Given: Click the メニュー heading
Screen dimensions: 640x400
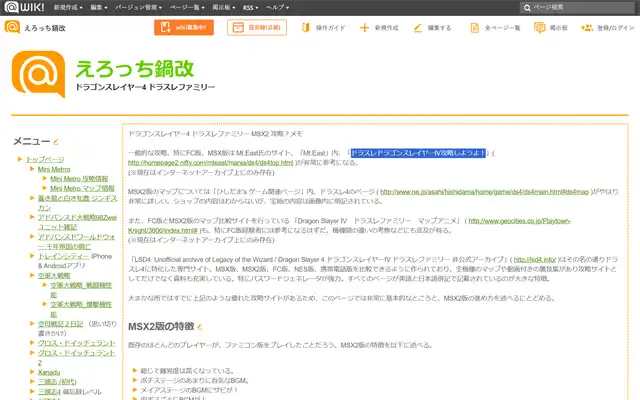Looking at the screenshot, I should (x=32, y=141).
